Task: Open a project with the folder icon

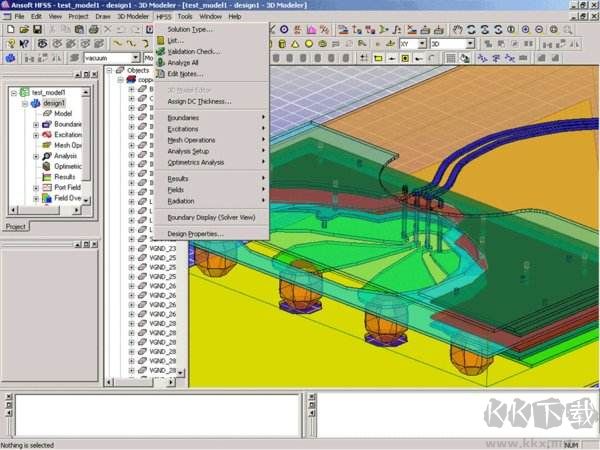Action: (x=24, y=29)
